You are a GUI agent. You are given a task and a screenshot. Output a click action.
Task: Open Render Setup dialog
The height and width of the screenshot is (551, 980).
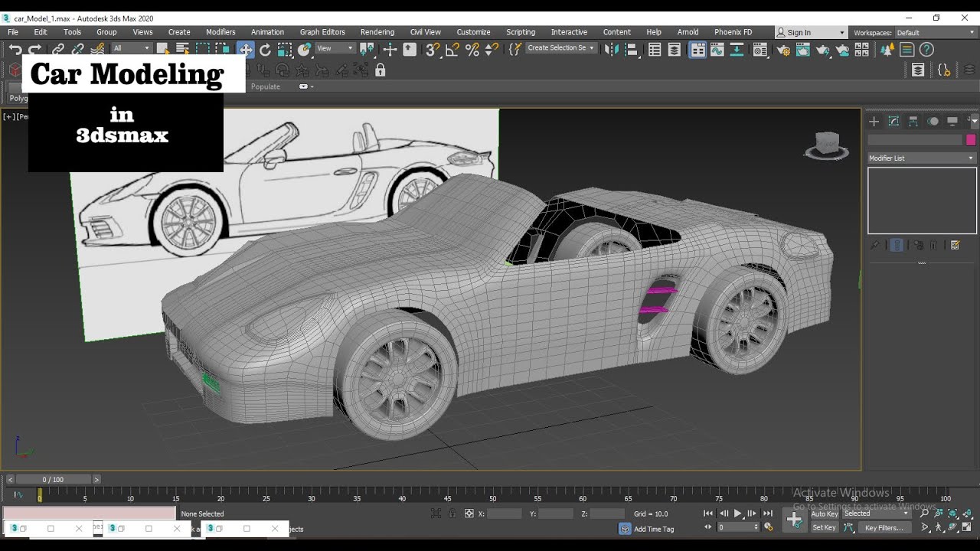[x=783, y=50]
